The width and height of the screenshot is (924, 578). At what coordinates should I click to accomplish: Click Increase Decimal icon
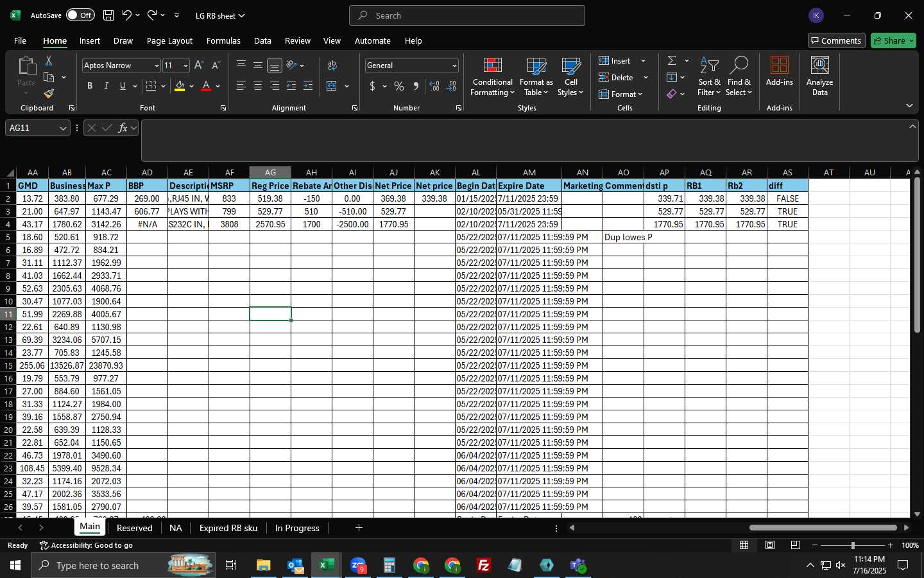(434, 86)
